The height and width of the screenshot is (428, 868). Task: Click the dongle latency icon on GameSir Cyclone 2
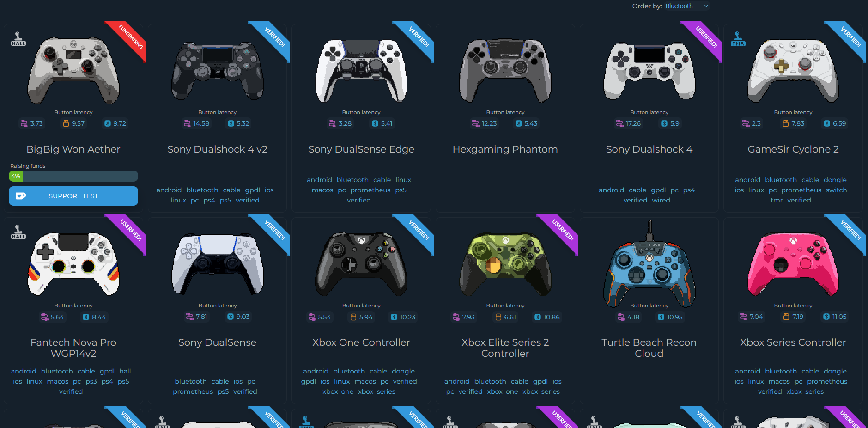(x=785, y=123)
